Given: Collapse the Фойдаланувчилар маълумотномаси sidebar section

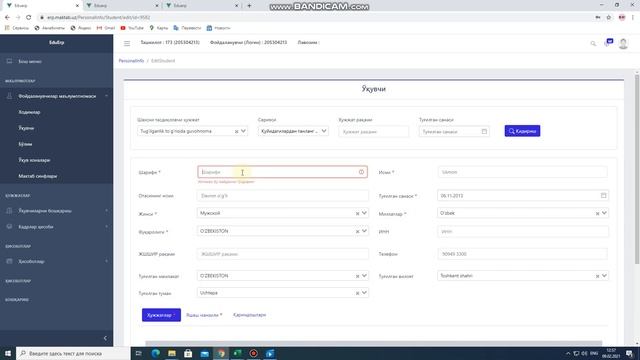Looking at the screenshot, I should pos(57,96).
